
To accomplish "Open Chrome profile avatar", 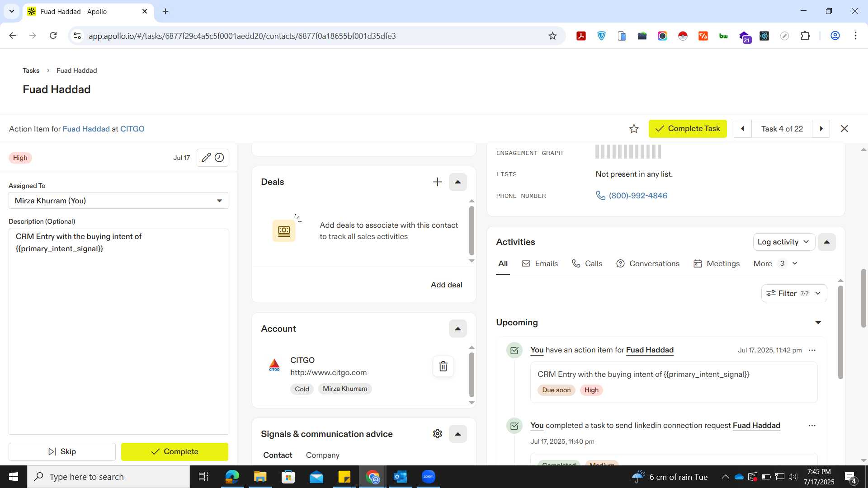I will pyautogui.click(x=835, y=36).
